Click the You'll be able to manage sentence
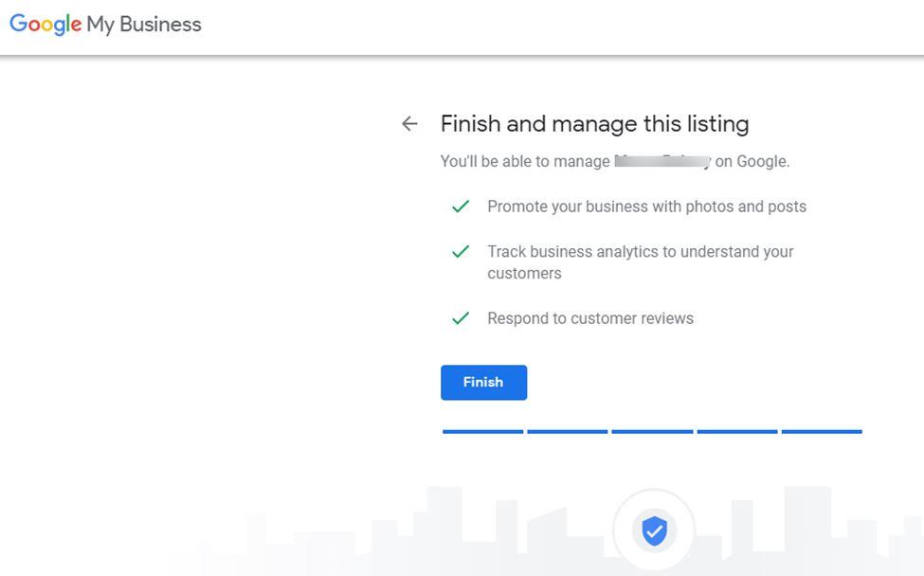 click(525, 162)
